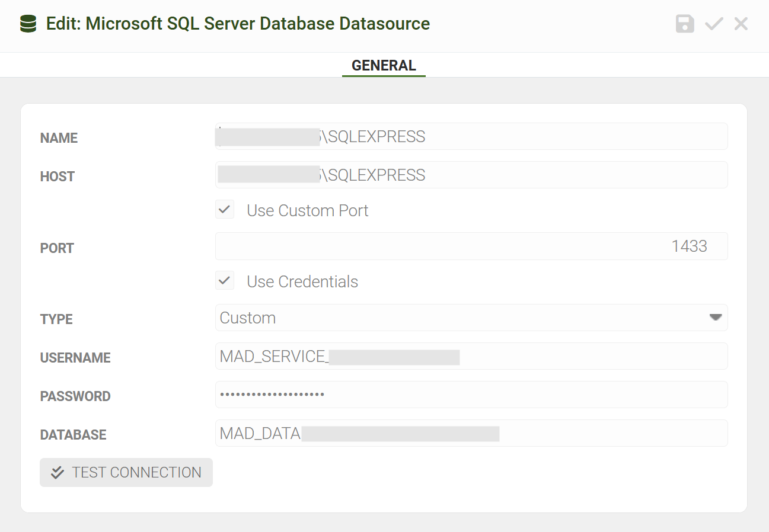Click the database icon beside the title
The width and height of the screenshot is (769, 532).
(x=28, y=24)
